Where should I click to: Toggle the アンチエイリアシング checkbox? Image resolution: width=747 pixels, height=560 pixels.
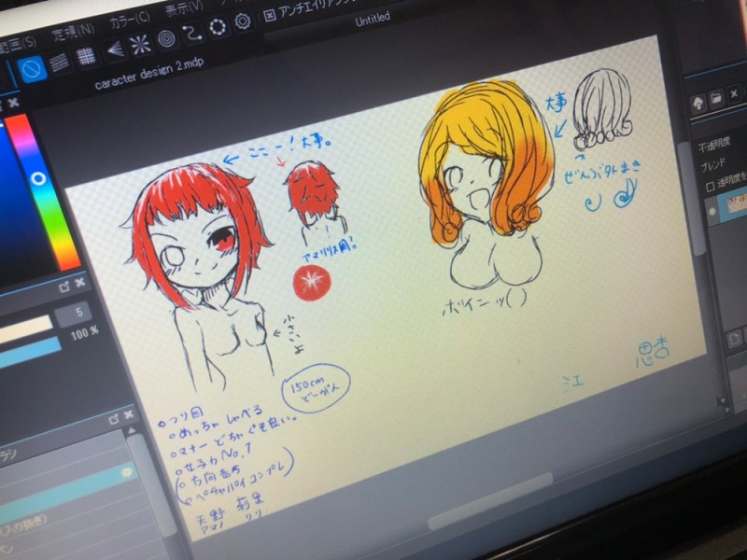pyautogui.click(x=270, y=16)
